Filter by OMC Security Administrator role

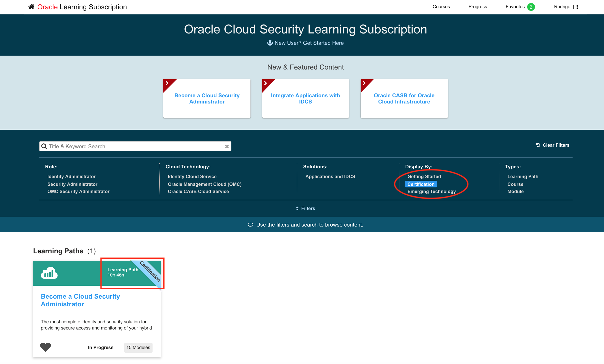pos(78,192)
